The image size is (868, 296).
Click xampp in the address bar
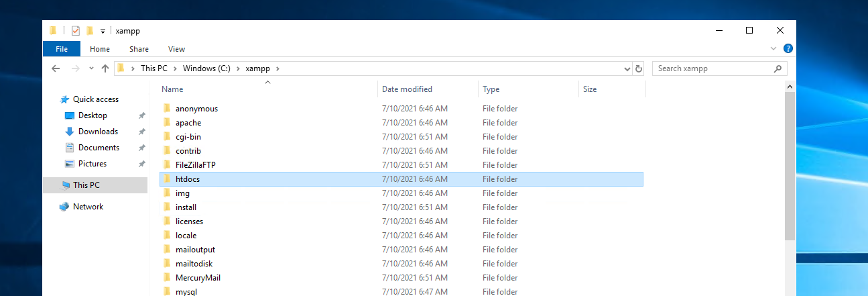point(257,68)
